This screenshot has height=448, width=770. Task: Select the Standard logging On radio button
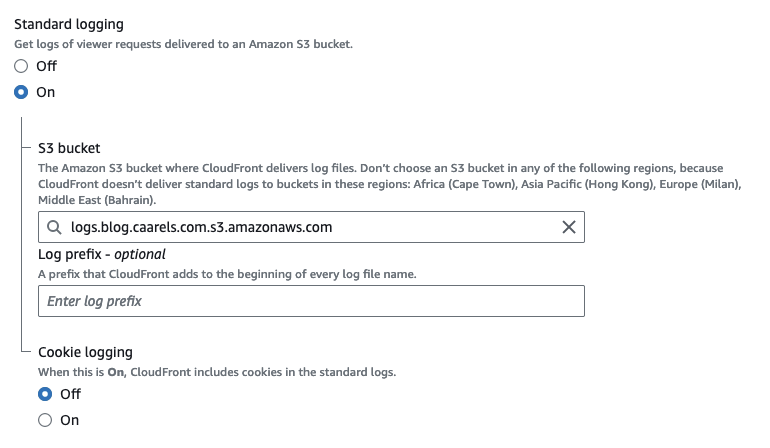tap(21, 92)
